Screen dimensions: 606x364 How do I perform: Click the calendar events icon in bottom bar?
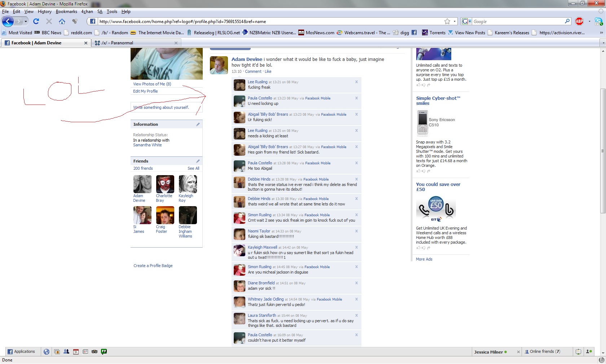tap(76, 352)
